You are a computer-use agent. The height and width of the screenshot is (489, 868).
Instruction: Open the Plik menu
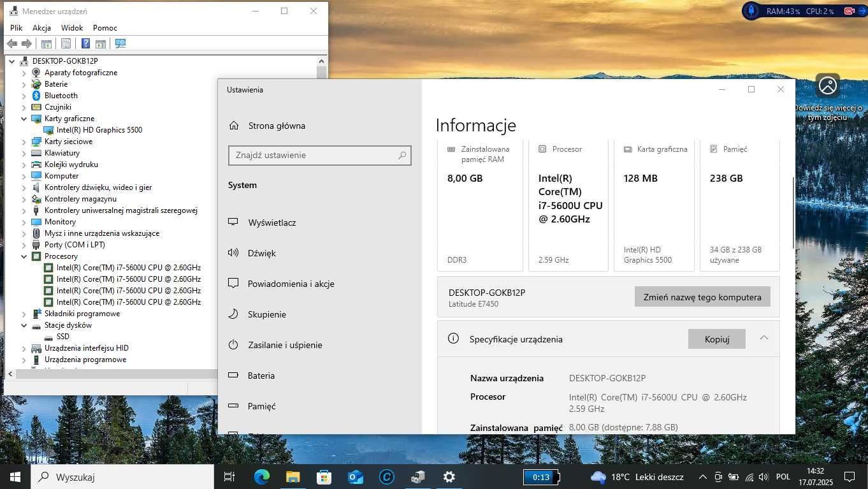16,28
